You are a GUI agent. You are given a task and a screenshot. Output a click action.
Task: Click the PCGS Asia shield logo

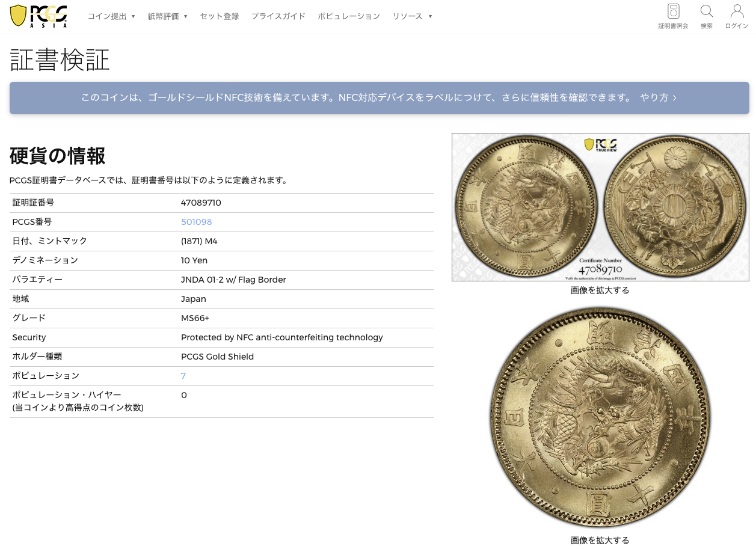click(x=38, y=16)
